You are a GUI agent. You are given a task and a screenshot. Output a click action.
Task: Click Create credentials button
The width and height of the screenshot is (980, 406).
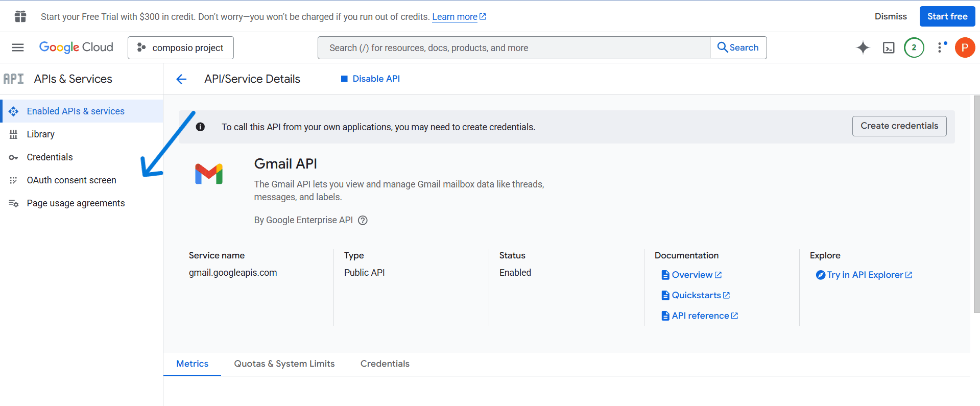(899, 126)
